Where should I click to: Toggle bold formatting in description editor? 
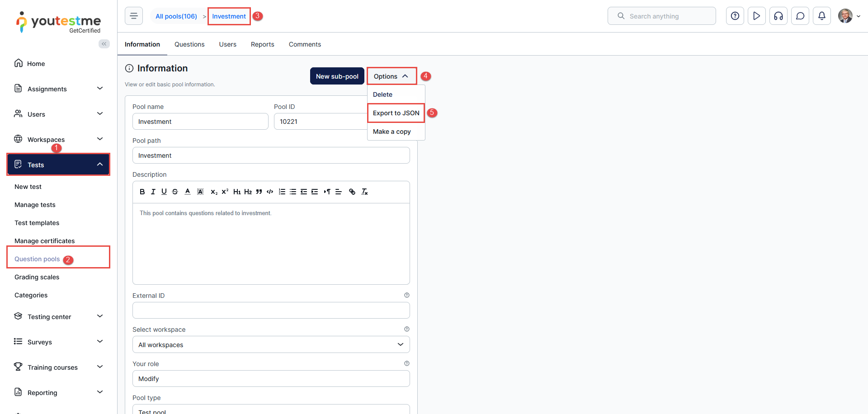point(142,192)
